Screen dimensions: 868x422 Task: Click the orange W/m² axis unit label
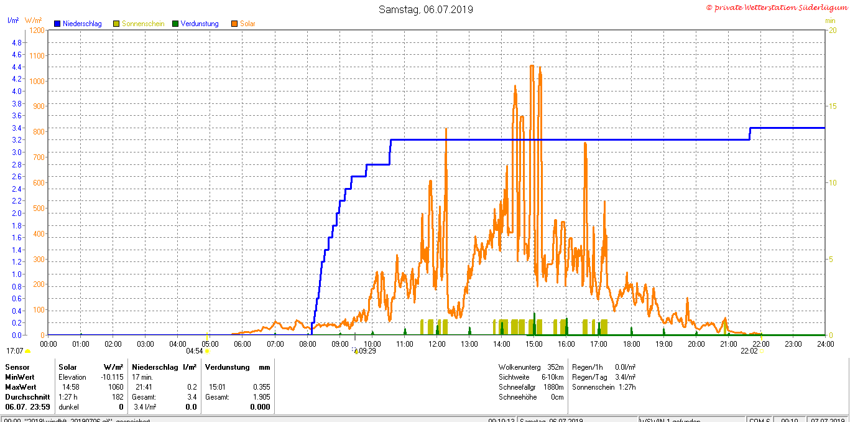[x=34, y=21]
